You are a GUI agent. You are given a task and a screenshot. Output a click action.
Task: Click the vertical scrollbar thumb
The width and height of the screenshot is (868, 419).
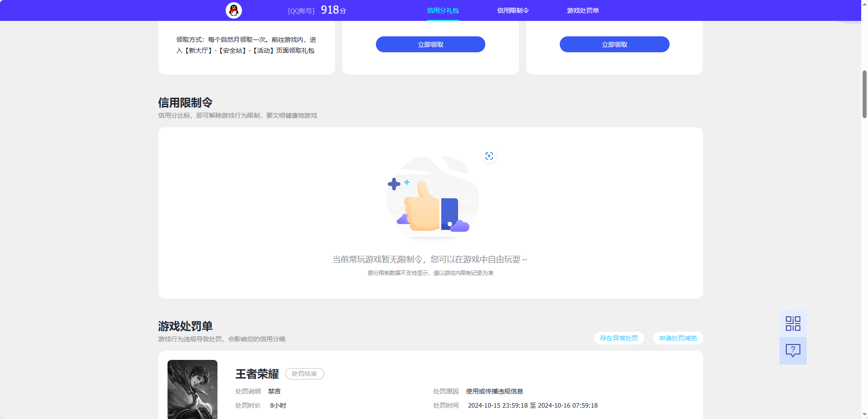click(864, 94)
